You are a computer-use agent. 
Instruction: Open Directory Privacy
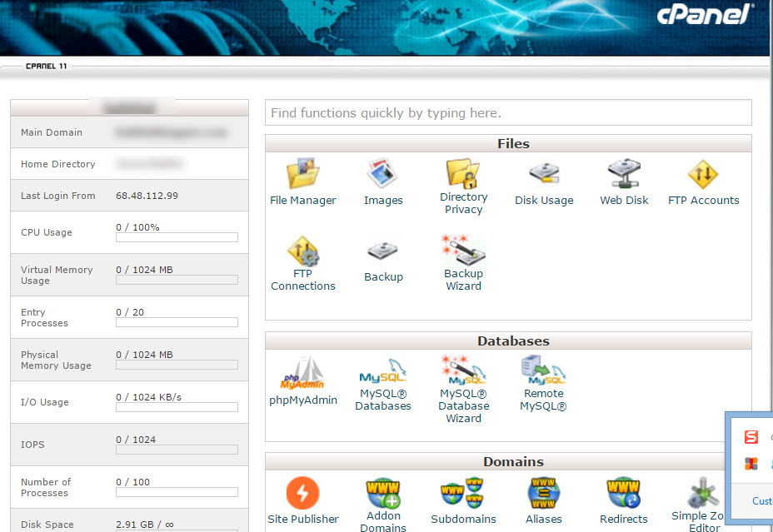(463, 173)
